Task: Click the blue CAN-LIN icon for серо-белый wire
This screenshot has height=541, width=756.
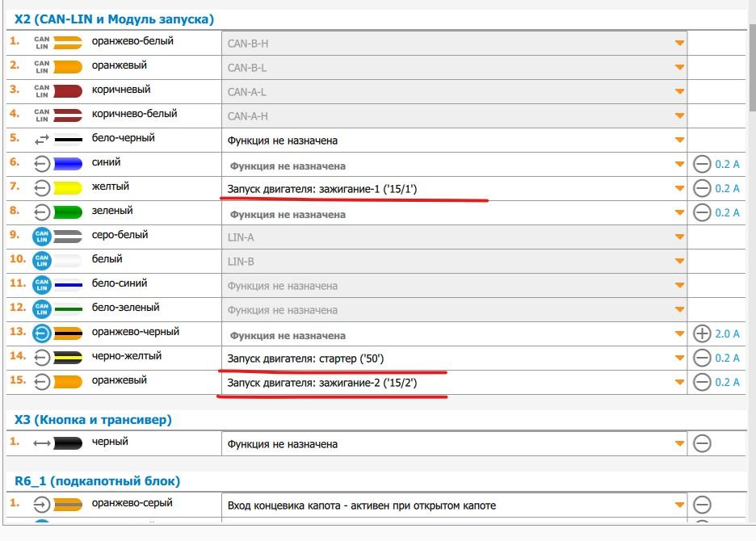Action: (41, 237)
